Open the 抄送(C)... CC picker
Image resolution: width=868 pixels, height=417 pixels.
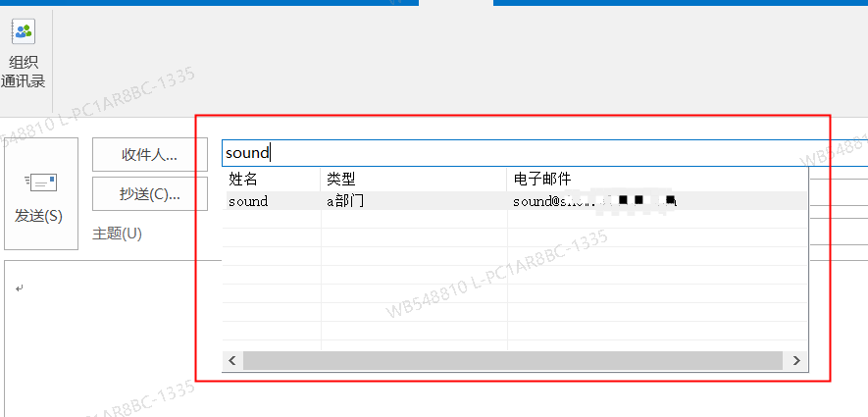pos(149,194)
